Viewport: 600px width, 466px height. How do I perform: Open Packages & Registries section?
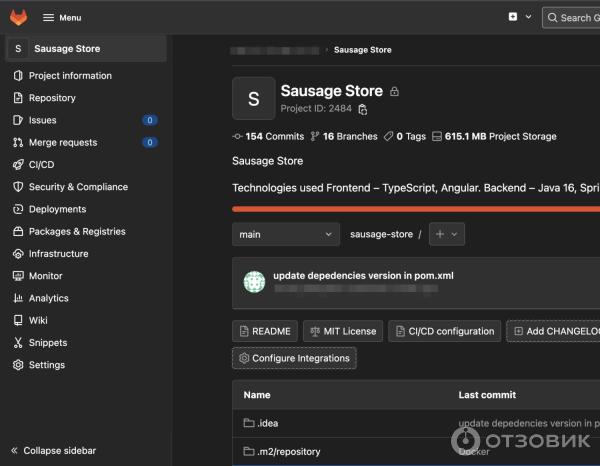tap(77, 231)
